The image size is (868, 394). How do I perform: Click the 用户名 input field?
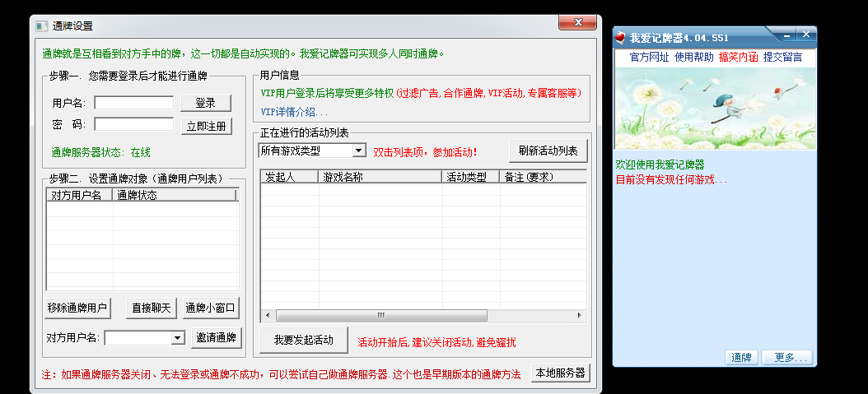click(x=133, y=103)
